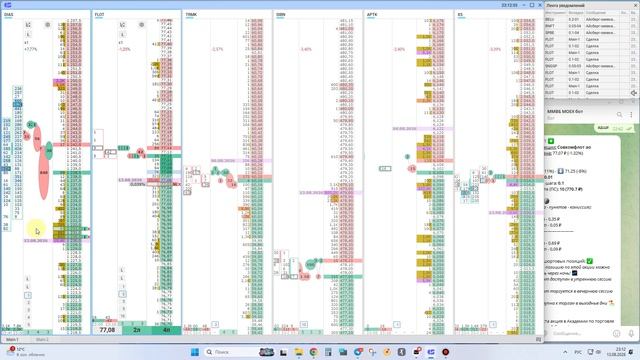The height and width of the screenshot is (360, 640).
Task: Click the -1,20% change label in FLOT
Action: pos(124,49)
